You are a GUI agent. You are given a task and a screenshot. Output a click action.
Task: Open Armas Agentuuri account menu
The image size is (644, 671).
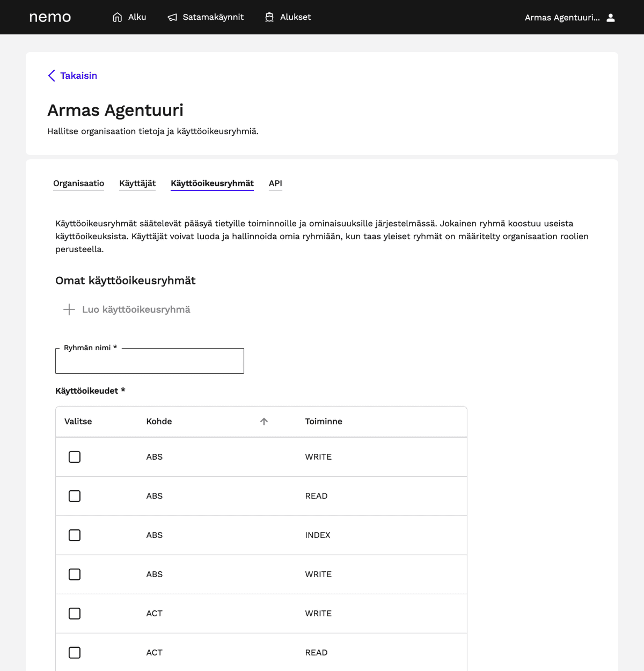coord(562,18)
